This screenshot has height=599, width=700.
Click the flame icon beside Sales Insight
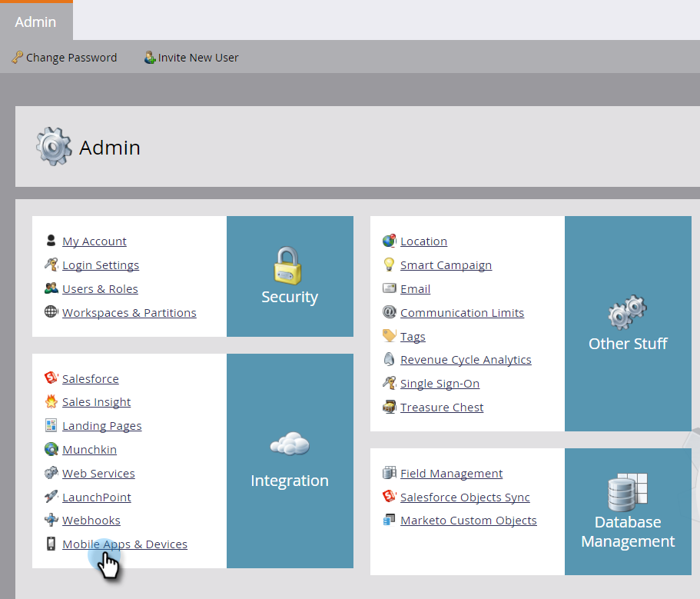(x=51, y=401)
